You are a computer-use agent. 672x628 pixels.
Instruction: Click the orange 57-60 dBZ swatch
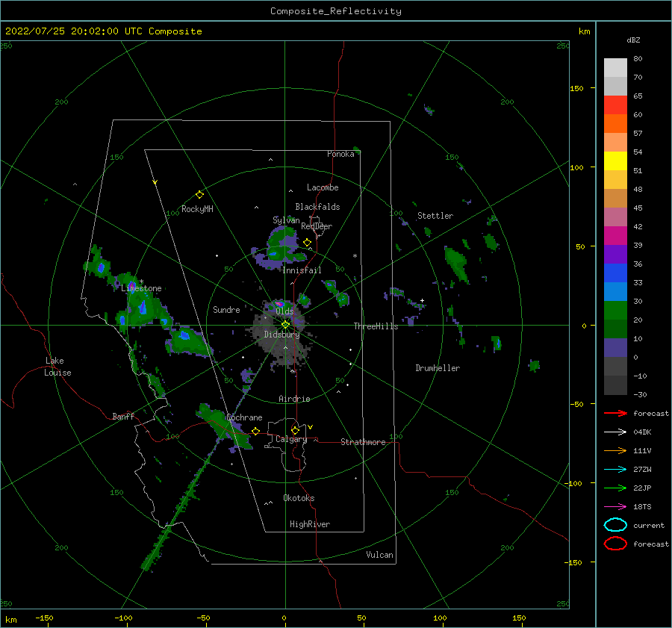(x=615, y=124)
